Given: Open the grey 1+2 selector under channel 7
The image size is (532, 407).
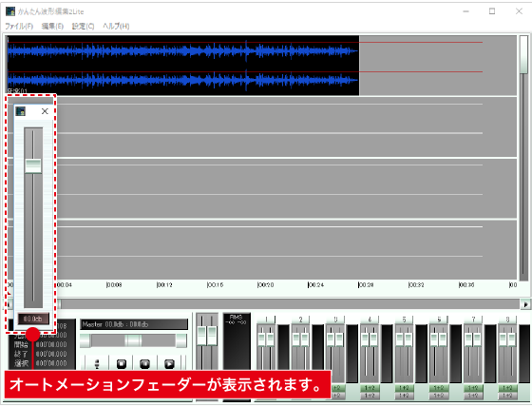Looking at the screenshot, I should 473,396.
